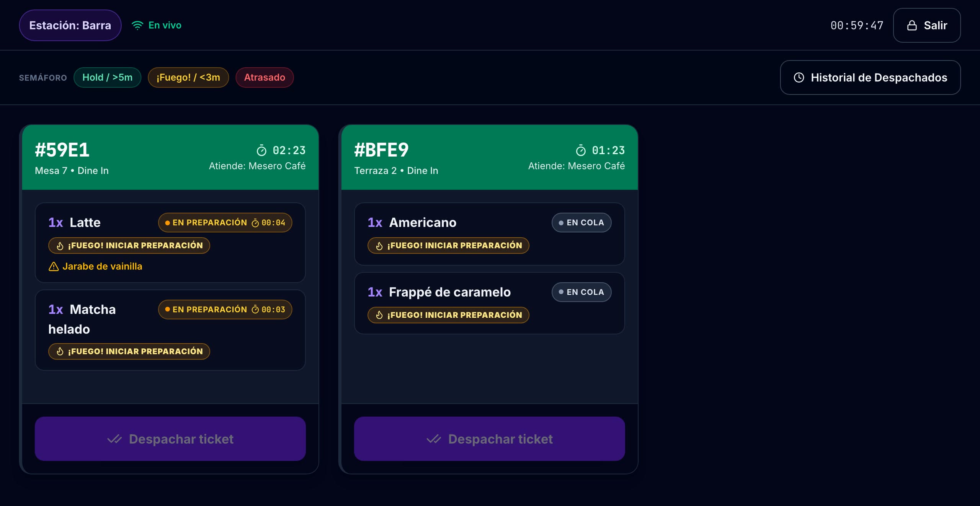The image size is (980, 506).
Task: Click the Mesa 7 • Dine In label
Action: tap(72, 171)
